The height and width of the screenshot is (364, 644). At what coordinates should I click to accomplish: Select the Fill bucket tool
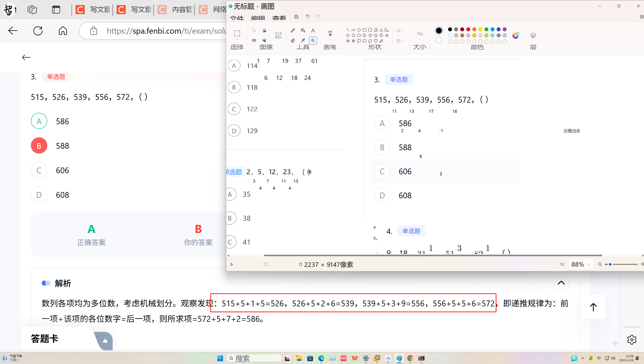[303, 30]
